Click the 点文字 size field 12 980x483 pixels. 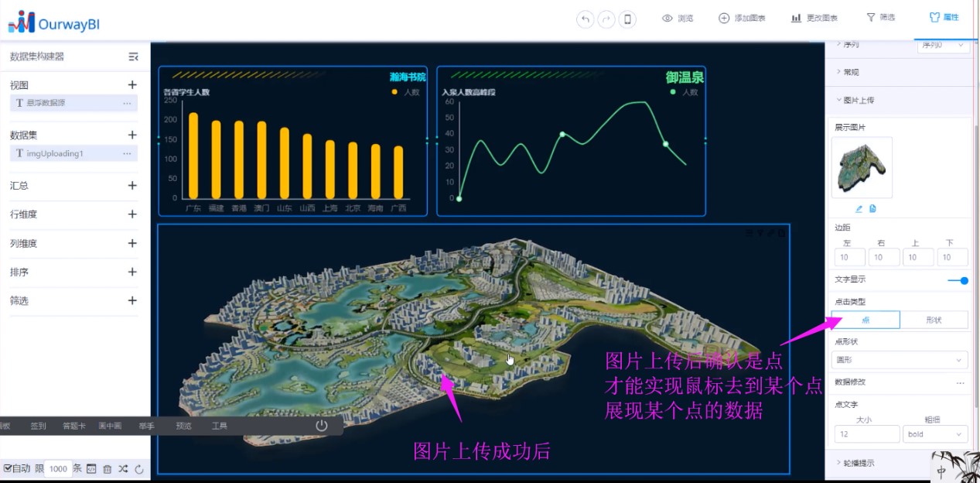(867, 434)
